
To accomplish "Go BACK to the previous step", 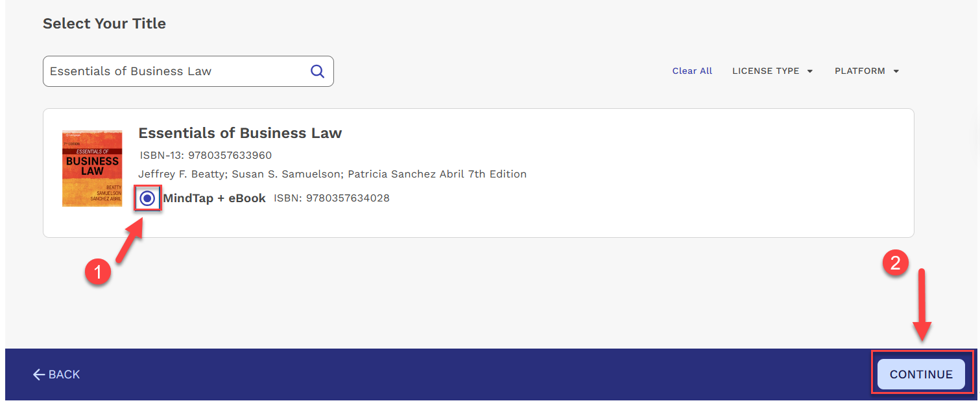I will pyautogui.click(x=56, y=374).
